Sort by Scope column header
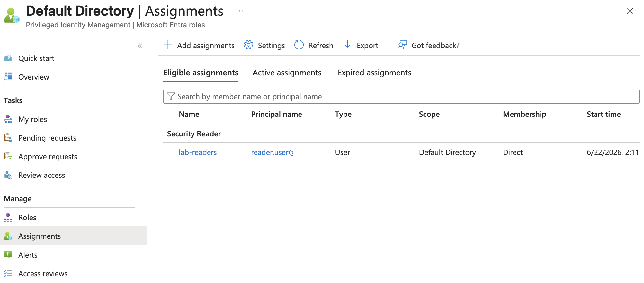Image resolution: width=644 pixels, height=283 pixels. tap(429, 114)
